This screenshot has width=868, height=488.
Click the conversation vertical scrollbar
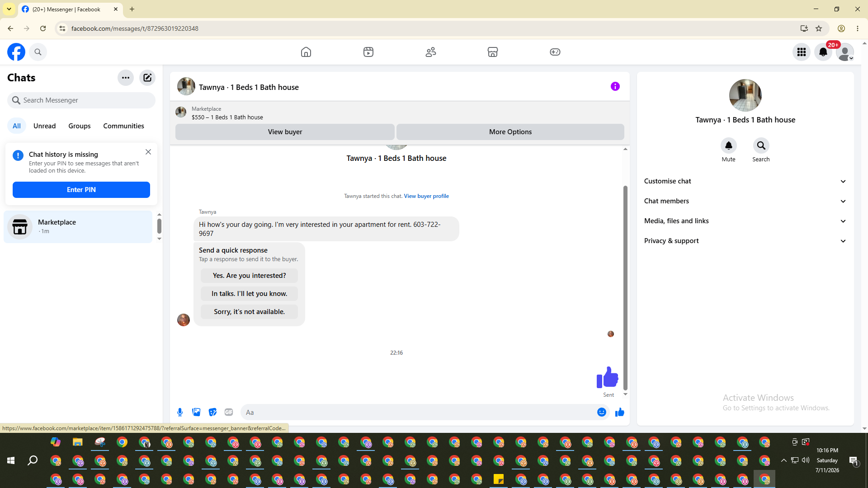(626, 287)
